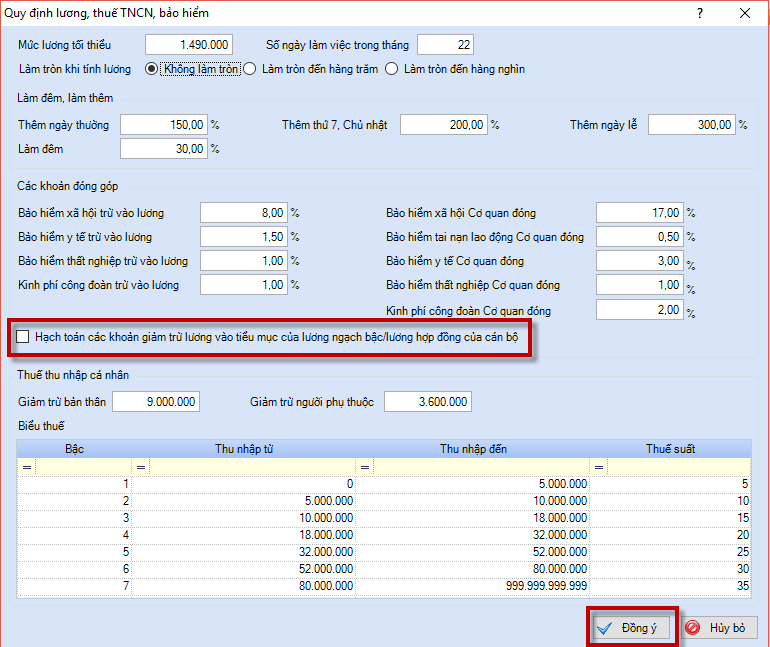Edit Bảo hiểm y tế Cơ quan đóng field
Viewport: 770px width, 647px height.
640,261
